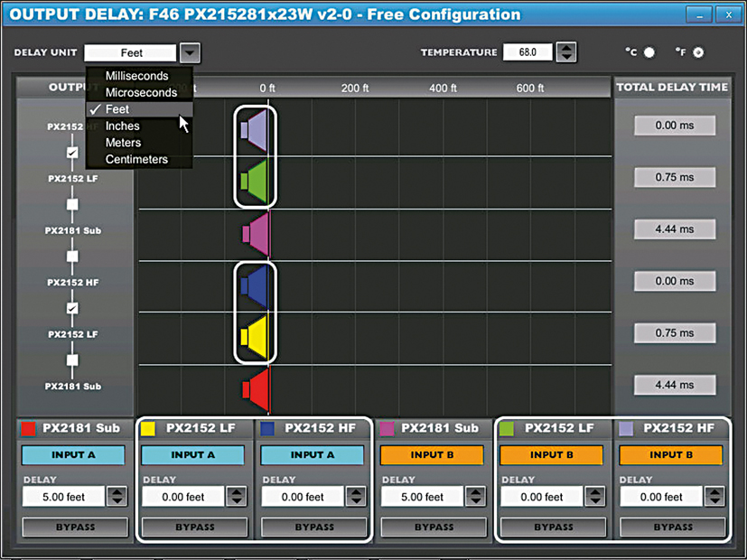Choose Centimeters from delay unit list

[139, 159]
